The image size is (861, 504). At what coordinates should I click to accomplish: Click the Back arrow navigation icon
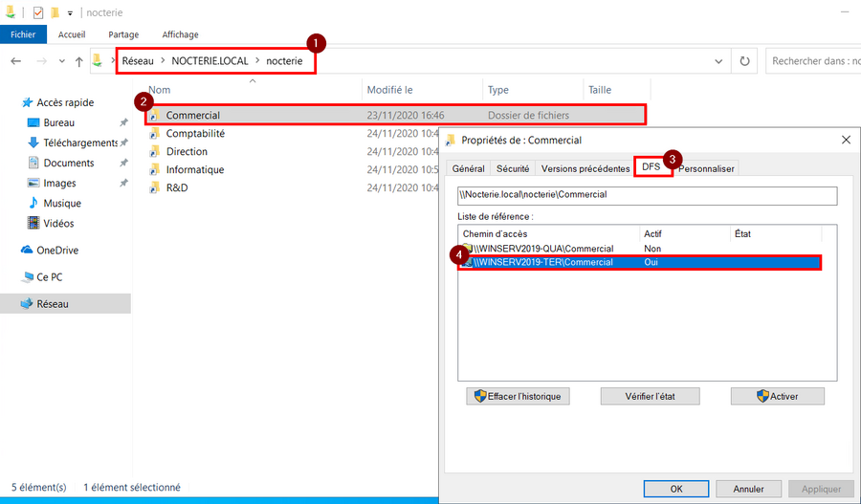coord(16,61)
